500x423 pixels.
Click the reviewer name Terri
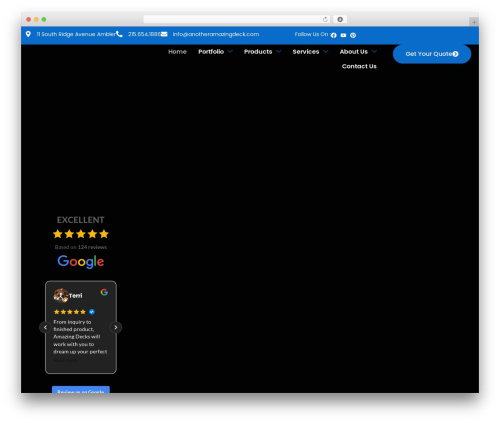pos(76,296)
